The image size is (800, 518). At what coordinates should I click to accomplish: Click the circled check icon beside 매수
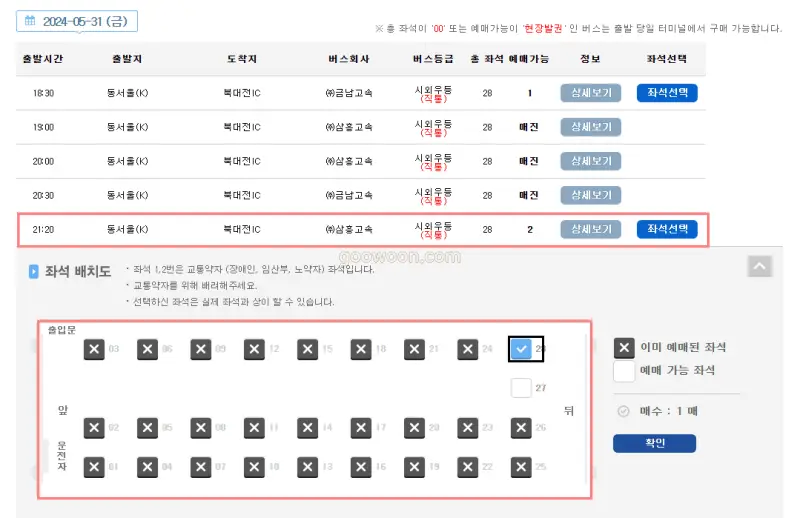(x=623, y=411)
